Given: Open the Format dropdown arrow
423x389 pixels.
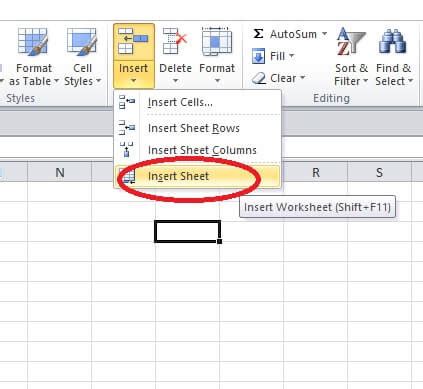Looking at the screenshot, I should tap(217, 81).
